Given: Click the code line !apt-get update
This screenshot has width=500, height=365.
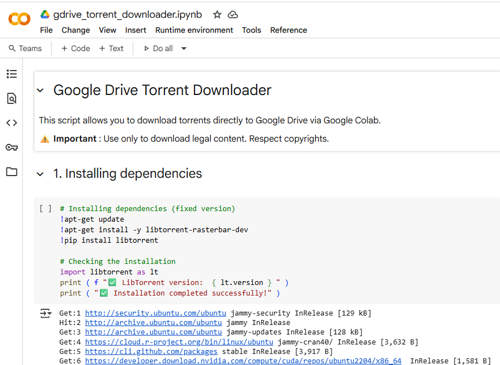Looking at the screenshot, I should tap(92, 219).
